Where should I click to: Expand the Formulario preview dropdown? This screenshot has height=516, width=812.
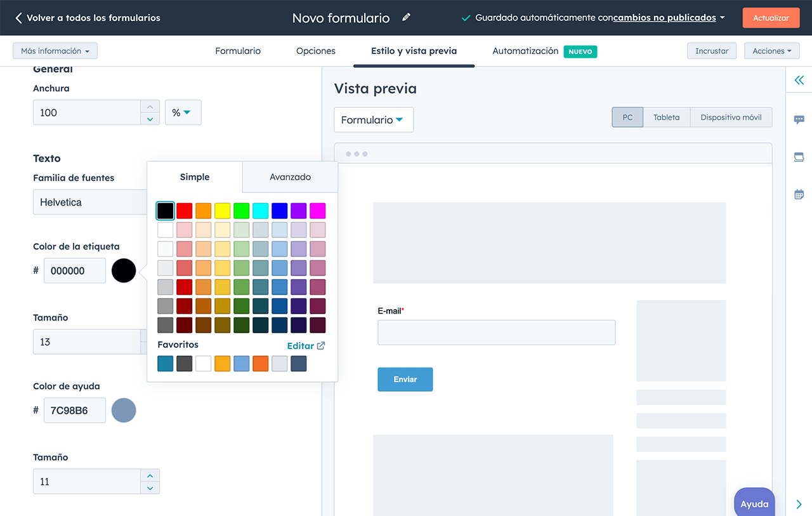[373, 120]
